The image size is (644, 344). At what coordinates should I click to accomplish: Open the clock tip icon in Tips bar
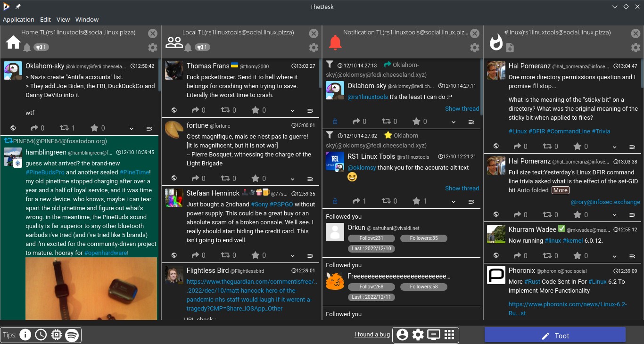click(41, 335)
